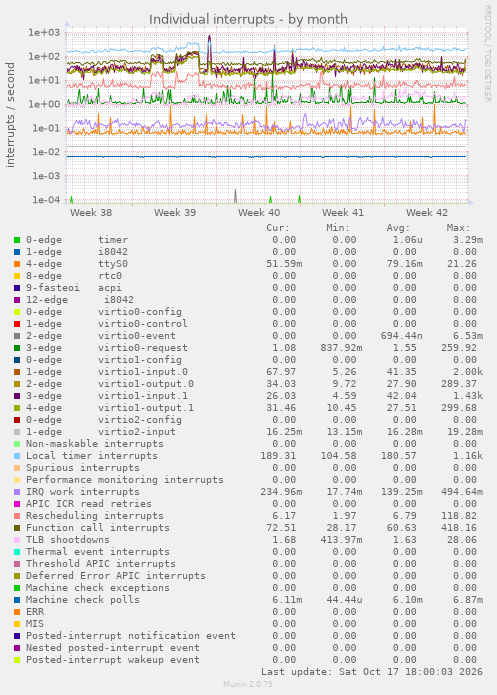Select the IRQ work interrupts swatch
Image resolution: width=497 pixels, height=695 pixels.
pyautogui.click(x=17, y=492)
